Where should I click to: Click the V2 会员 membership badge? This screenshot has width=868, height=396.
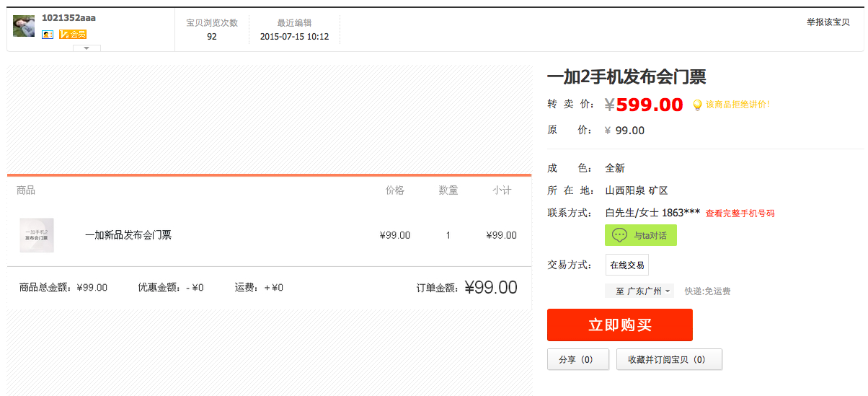[x=73, y=34]
